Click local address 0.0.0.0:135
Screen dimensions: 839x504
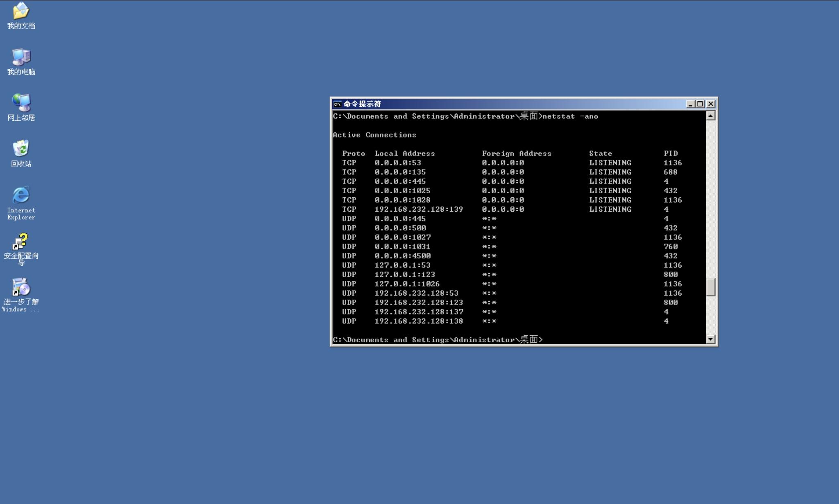400,172
